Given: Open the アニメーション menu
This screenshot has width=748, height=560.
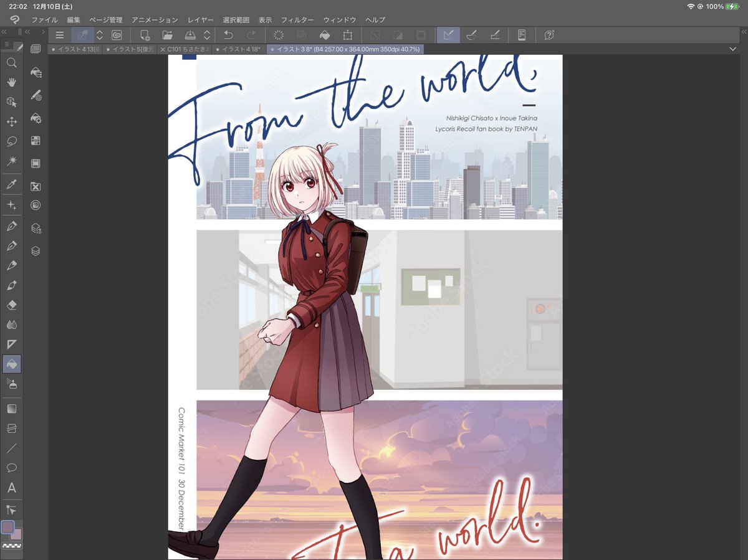Looking at the screenshot, I should point(155,20).
